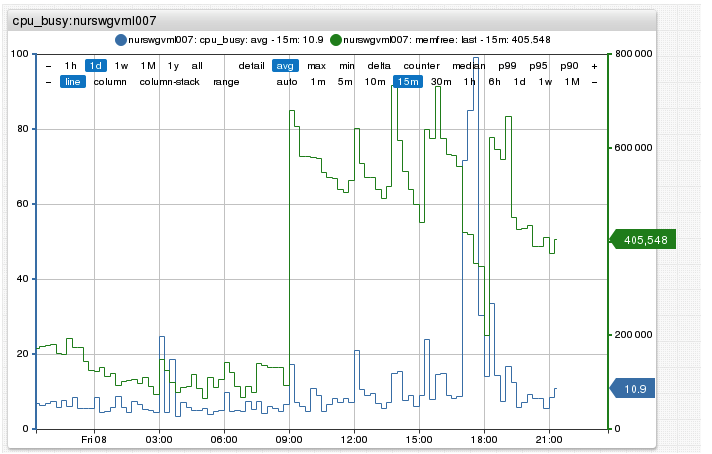Select the 1h time range
Screen dimensions: 712x454
[x=70, y=66]
